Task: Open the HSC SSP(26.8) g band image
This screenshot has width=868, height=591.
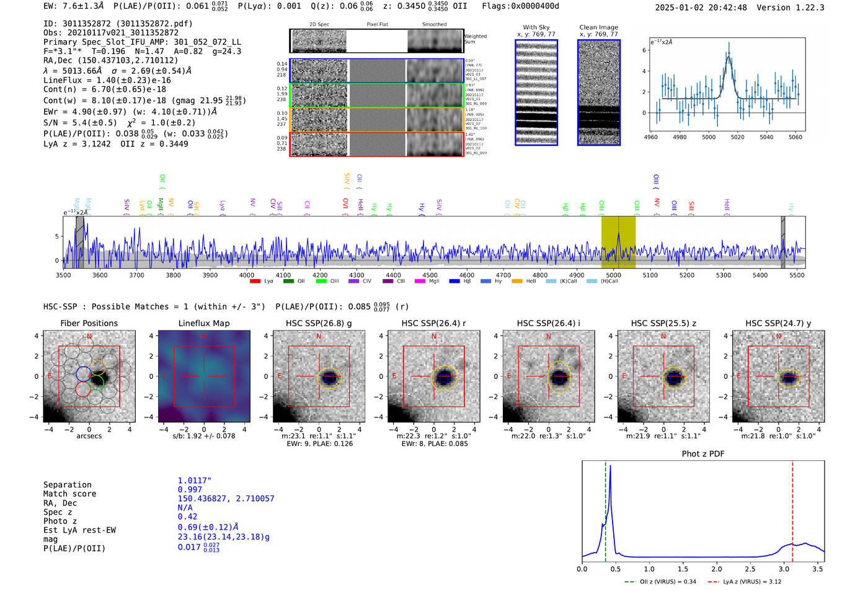Action: coord(319,376)
